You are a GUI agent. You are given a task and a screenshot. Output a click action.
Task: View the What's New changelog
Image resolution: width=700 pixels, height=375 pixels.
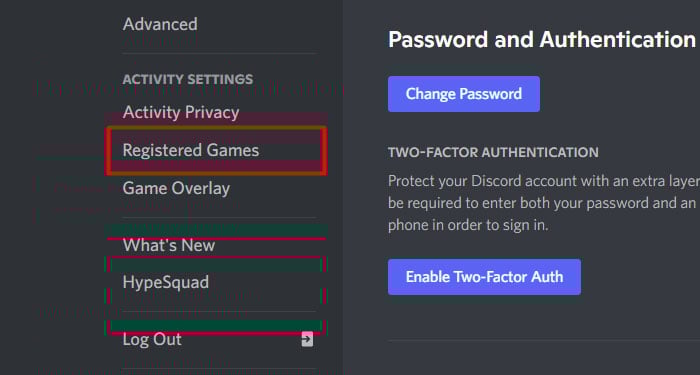click(169, 245)
